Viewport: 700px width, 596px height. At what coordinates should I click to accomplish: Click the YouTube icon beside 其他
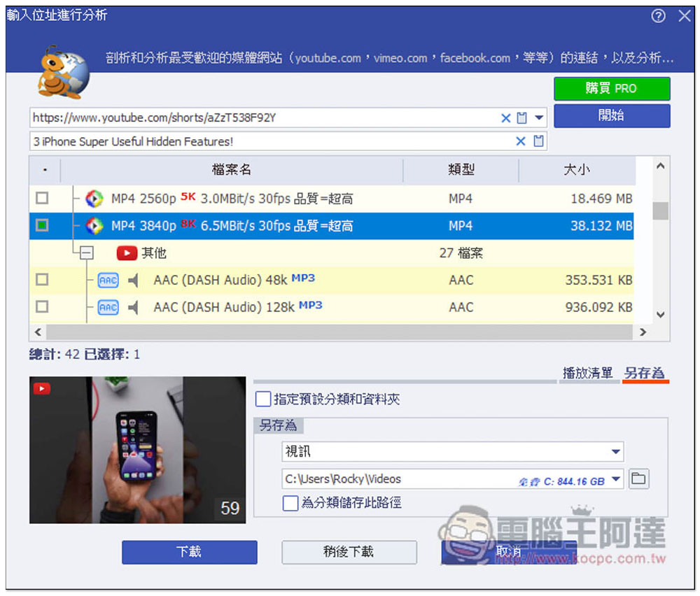coord(127,253)
